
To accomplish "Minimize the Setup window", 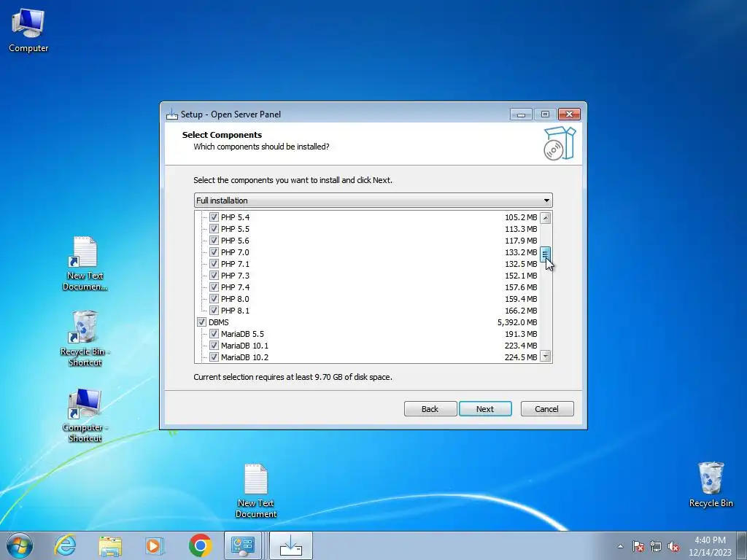I will coord(521,114).
